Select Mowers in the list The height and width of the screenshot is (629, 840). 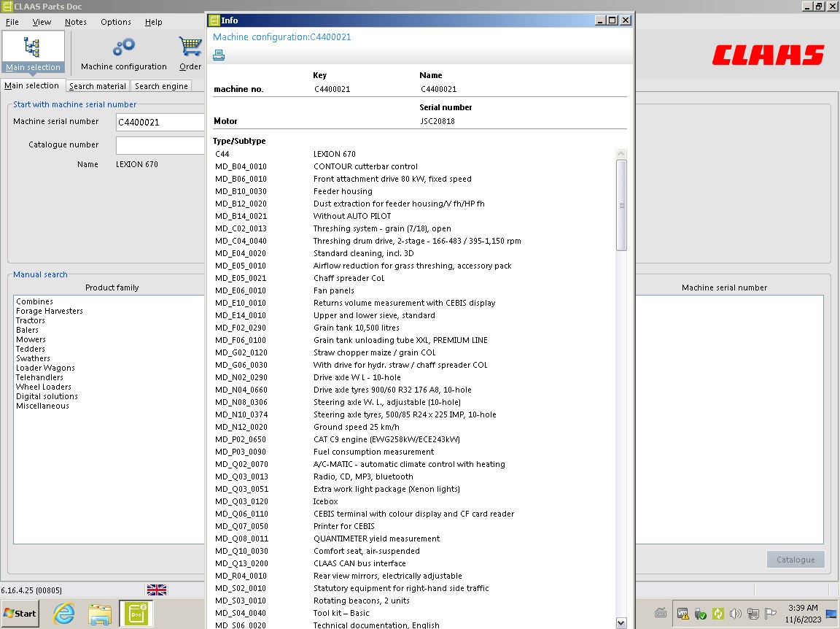pos(31,339)
